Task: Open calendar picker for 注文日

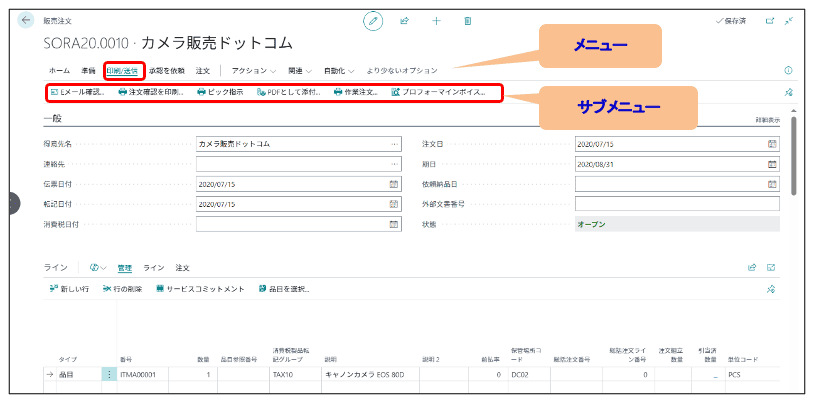Action: [772, 144]
